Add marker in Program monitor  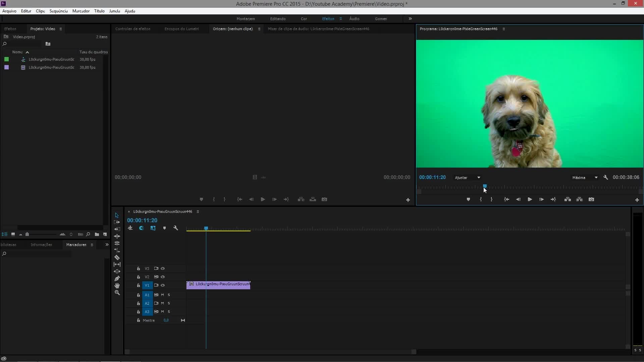[468, 199]
